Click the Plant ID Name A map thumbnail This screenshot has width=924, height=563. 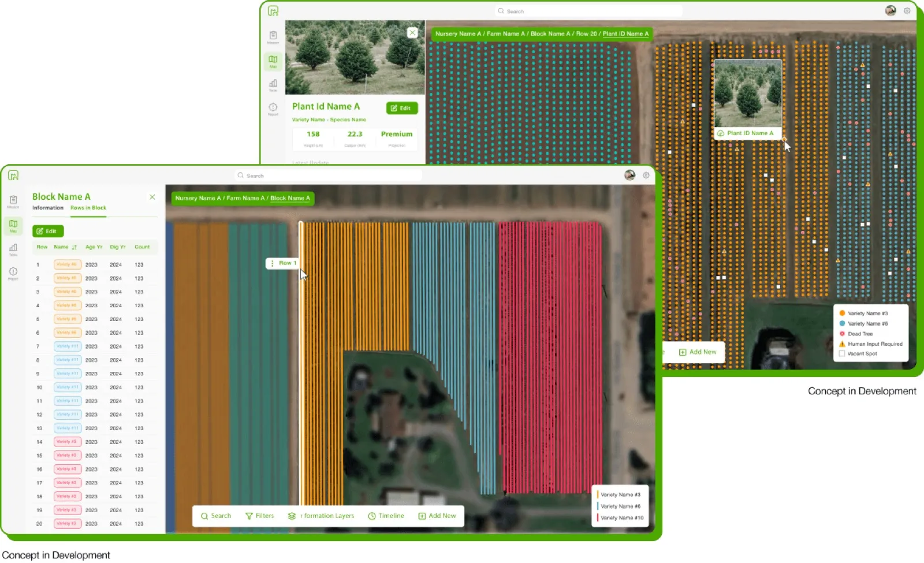tap(748, 99)
